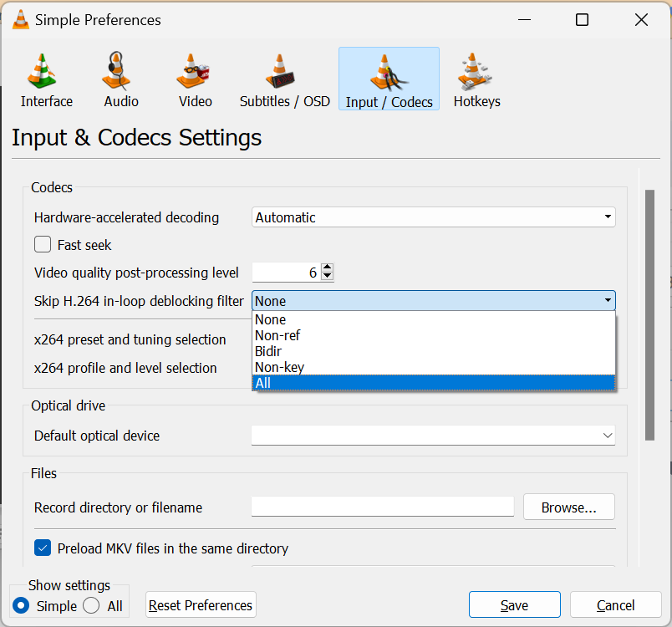
Task: Choose None in the deblocking filter list
Action: click(x=433, y=319)
